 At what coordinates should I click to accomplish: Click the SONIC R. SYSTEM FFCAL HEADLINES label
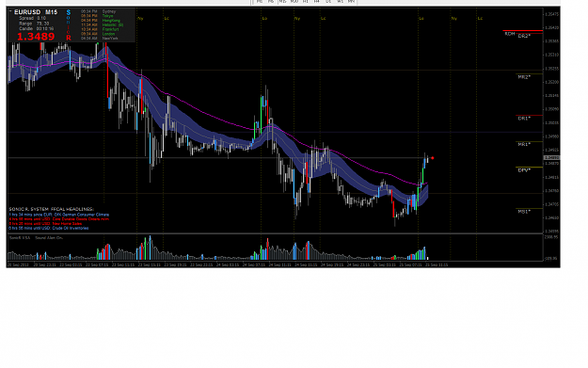point(51,209)
